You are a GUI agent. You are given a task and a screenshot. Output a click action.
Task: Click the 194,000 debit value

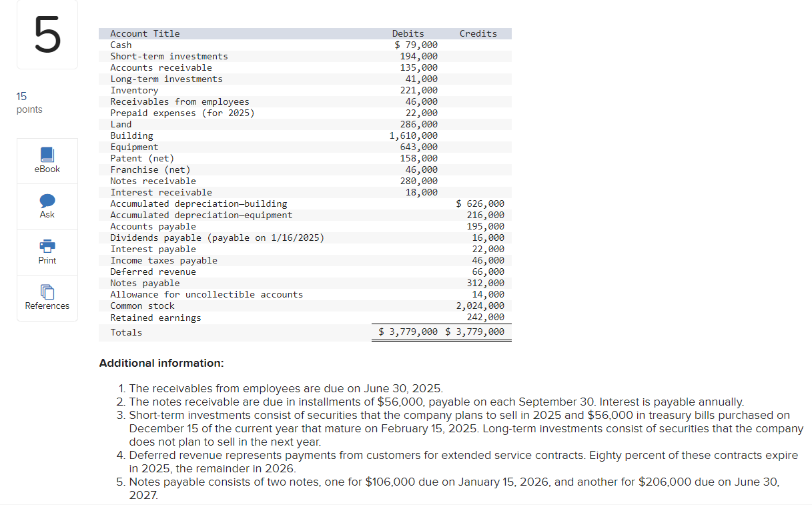(x=419, y=56)
